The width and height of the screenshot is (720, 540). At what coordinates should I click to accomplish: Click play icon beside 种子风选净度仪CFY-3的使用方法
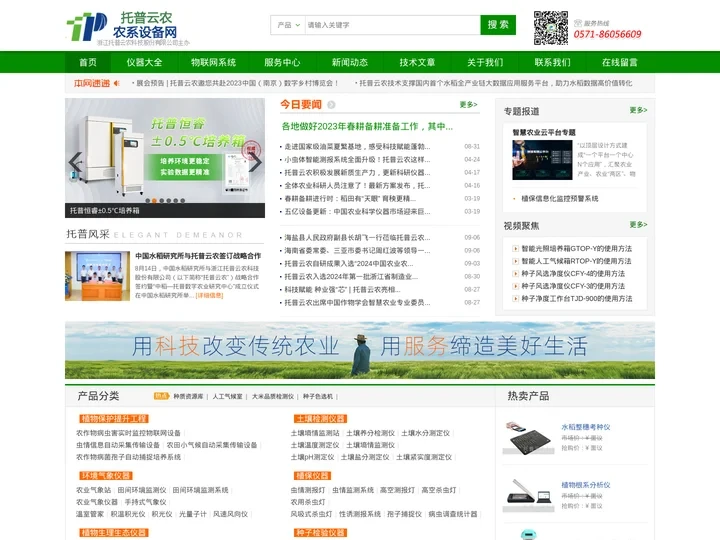pos(515,286)
